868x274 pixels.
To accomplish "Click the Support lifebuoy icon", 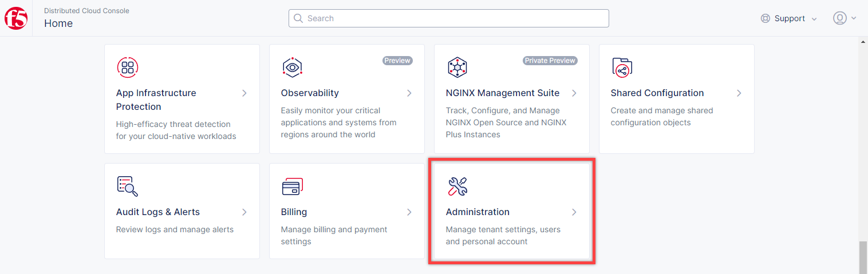I will (x=766, y=18).
